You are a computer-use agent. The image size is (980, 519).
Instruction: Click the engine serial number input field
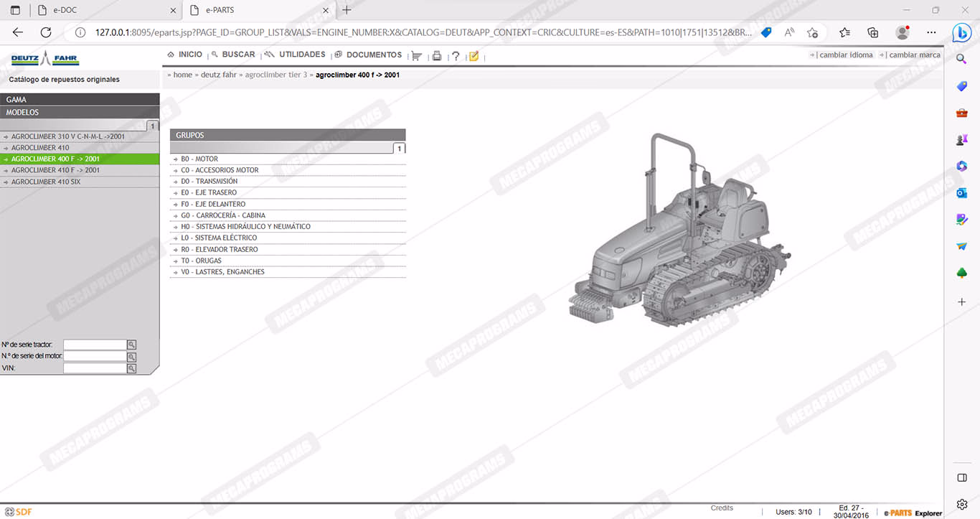point(95,357)
